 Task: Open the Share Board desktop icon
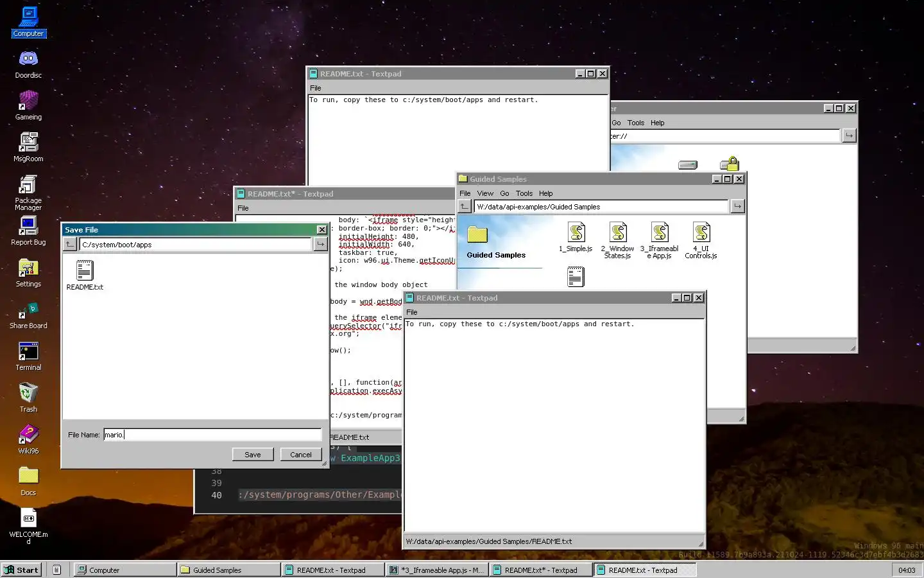28,315
